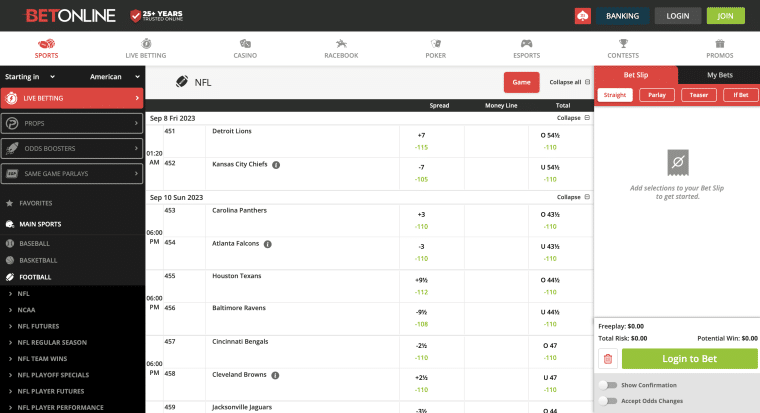Click the Baseball icon in sidebar

(10, 243)
